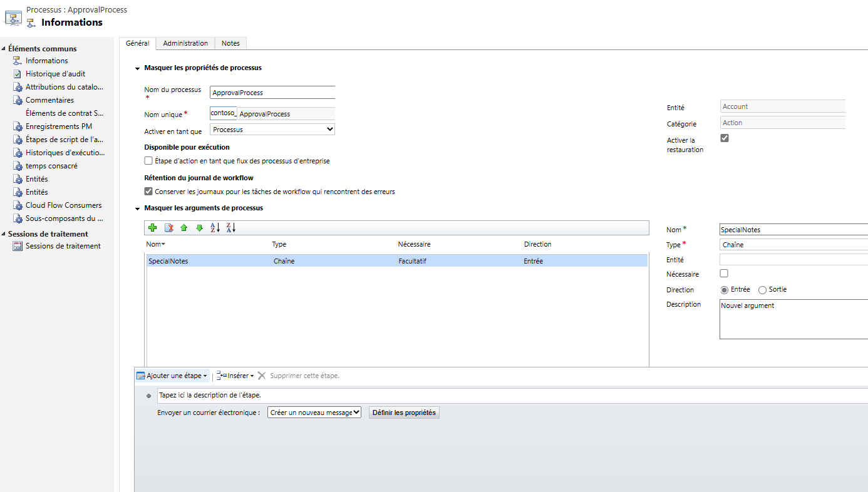Sort arguments ascending A to Z

pyautogui.click(x=215, y=228)
